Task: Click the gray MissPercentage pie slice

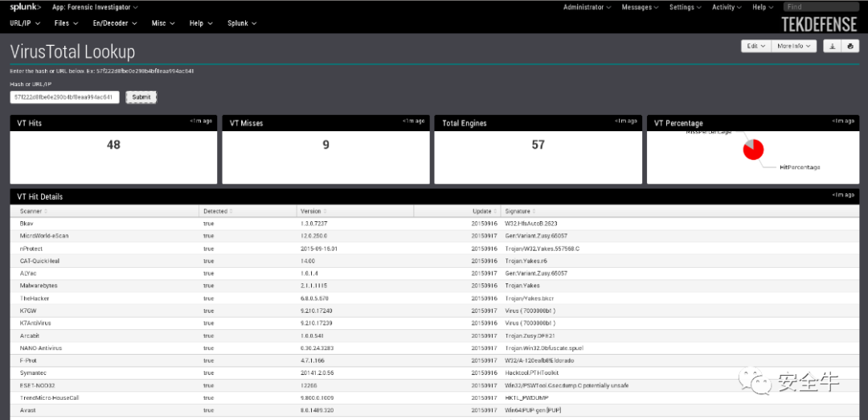Action: tap(748, 144)
